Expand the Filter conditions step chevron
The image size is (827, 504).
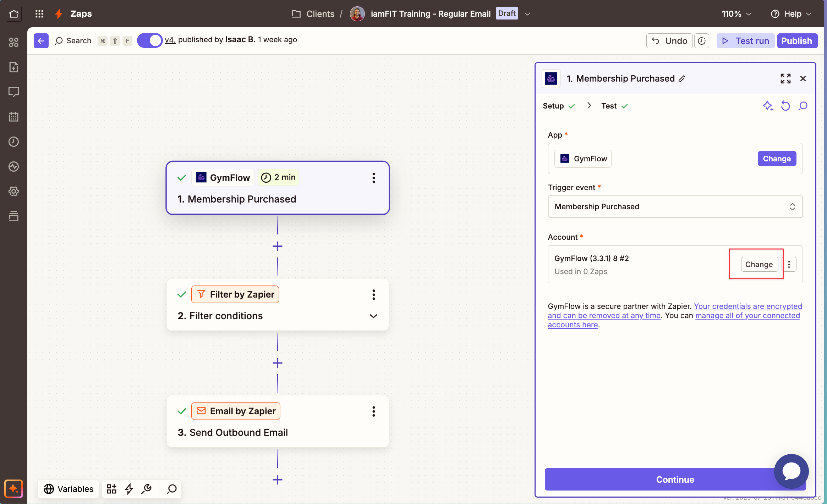[x=373, y=316]
